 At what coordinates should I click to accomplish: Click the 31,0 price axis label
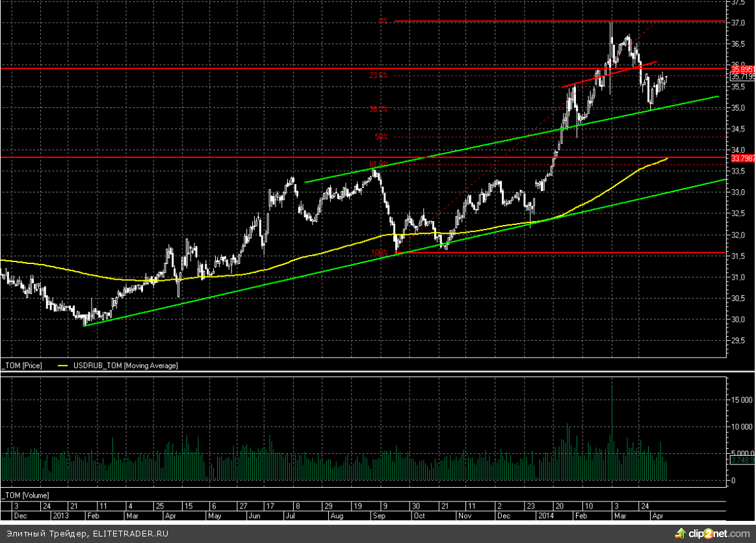[x=738, y=277]
